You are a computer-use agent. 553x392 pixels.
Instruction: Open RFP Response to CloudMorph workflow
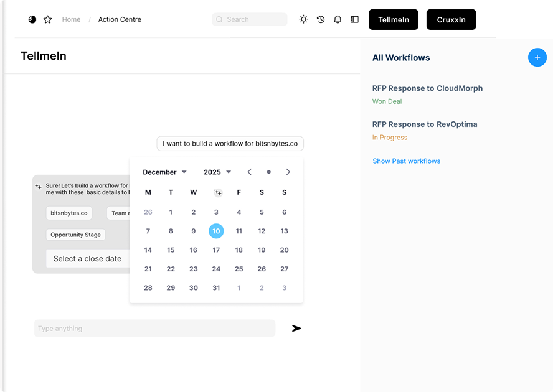[x=427, y=88]
